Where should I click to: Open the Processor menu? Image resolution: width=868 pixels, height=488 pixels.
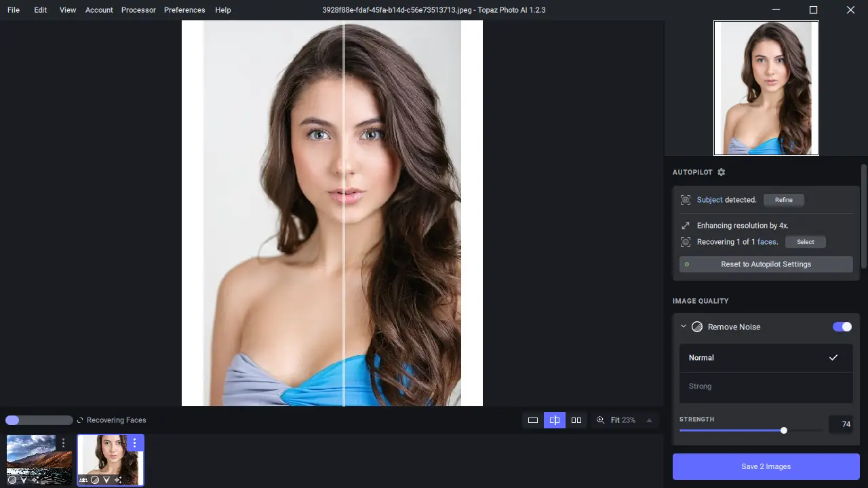coord(138,10)
